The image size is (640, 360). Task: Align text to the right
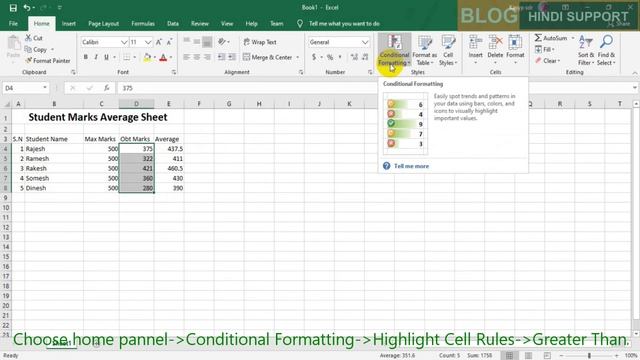[x=207, y=57]
